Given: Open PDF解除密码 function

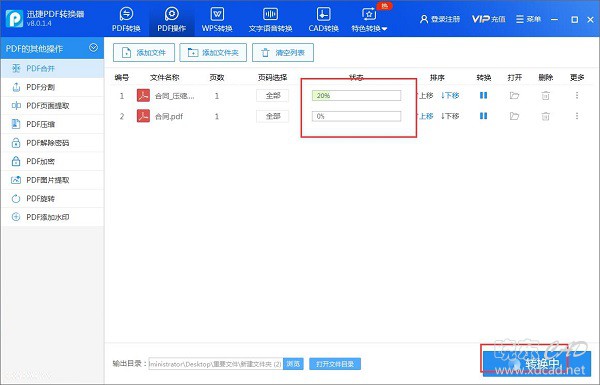Looking at the screenshot, I should (x=52, y=143).
